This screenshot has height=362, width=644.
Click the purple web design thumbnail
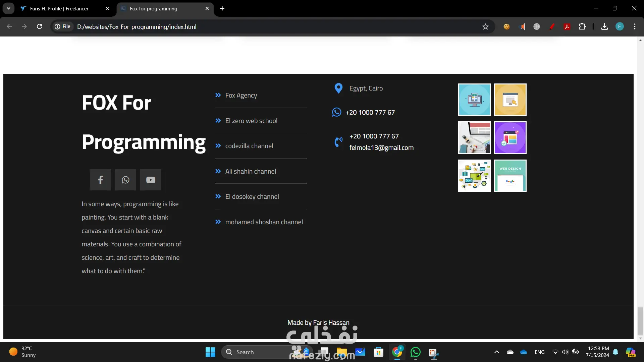click(510, 138)
